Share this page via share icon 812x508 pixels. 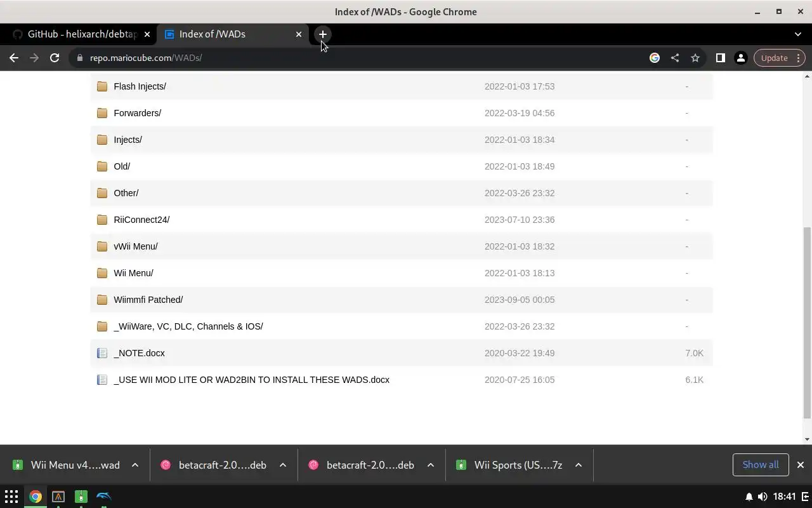click(675, 58)
